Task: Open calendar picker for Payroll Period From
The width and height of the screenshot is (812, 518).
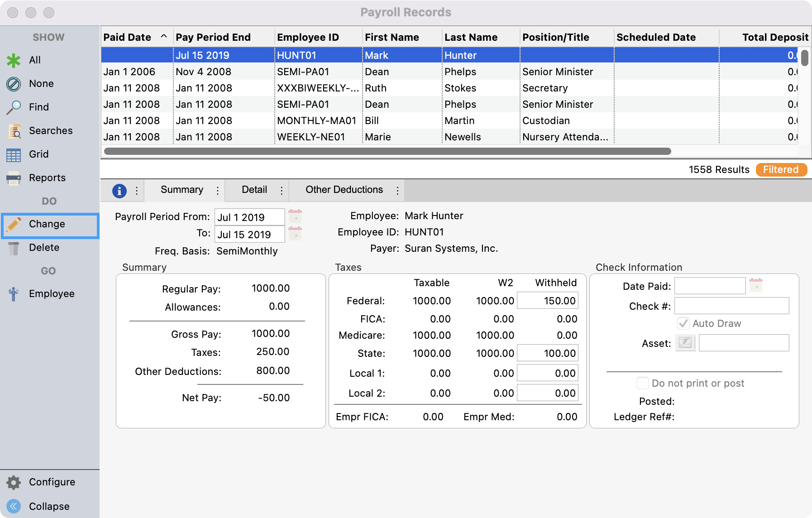Action: (x=295, y=216)
